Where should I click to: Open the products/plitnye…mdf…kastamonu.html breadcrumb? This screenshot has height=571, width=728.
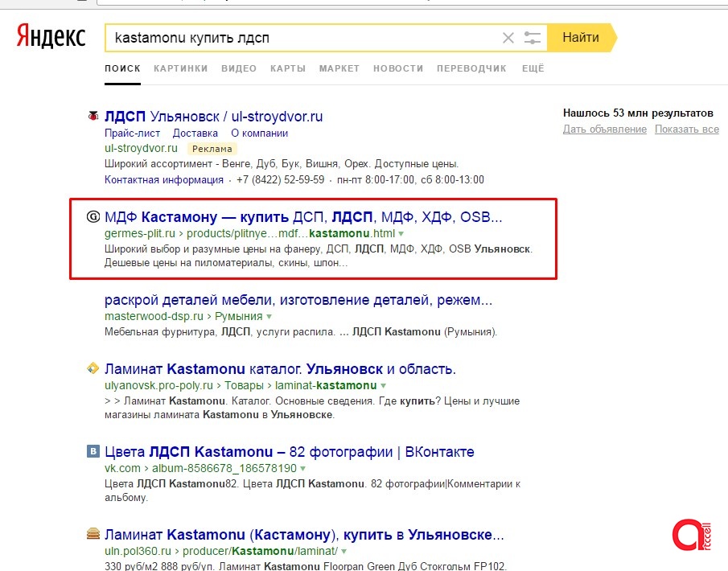click(x=290, y=233)
